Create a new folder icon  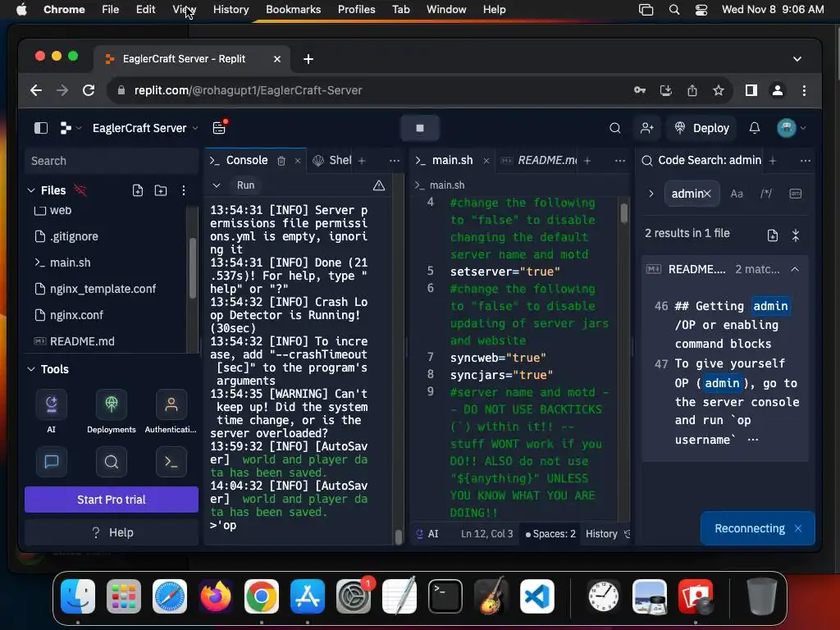161,190
